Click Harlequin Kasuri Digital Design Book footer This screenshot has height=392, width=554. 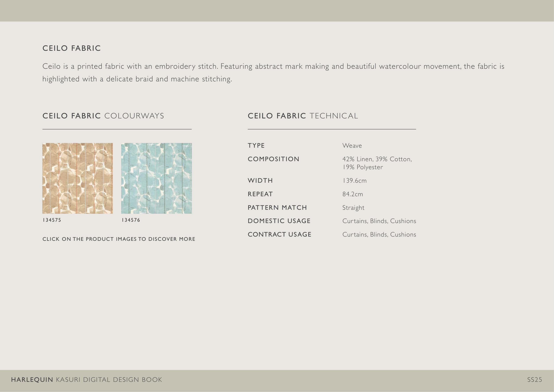(87, 380)
